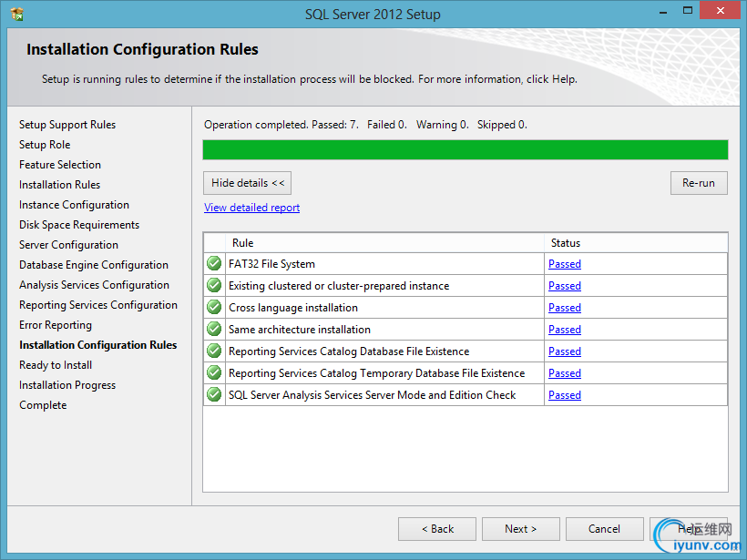Select the bold Installation Configuration Rules step

click(x=98, y=345)
